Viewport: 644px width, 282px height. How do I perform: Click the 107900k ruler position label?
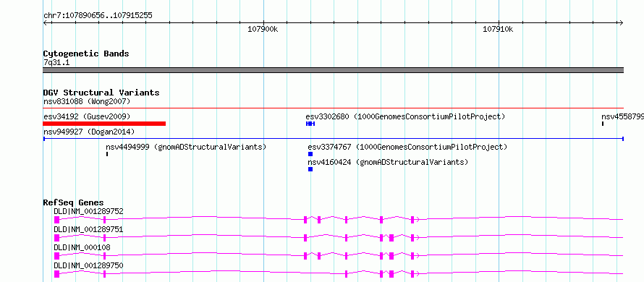pyautogui.click(x=263, y=29)
